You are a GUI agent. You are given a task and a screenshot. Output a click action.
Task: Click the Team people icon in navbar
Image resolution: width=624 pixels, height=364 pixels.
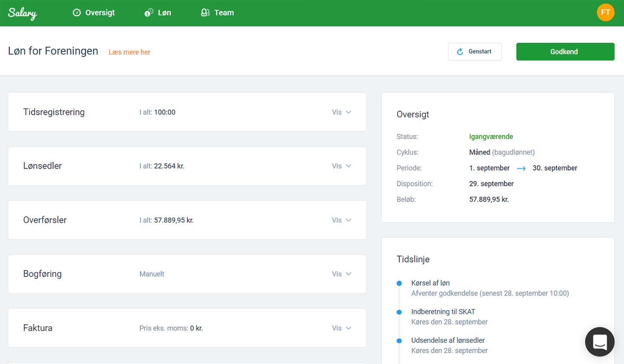(x=205, y=13)
